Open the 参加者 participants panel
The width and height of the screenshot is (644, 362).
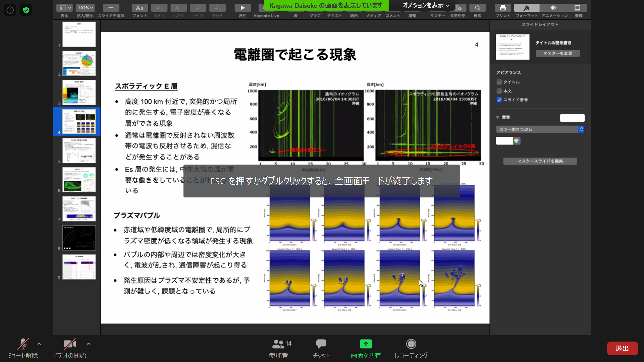pos(278,349)
